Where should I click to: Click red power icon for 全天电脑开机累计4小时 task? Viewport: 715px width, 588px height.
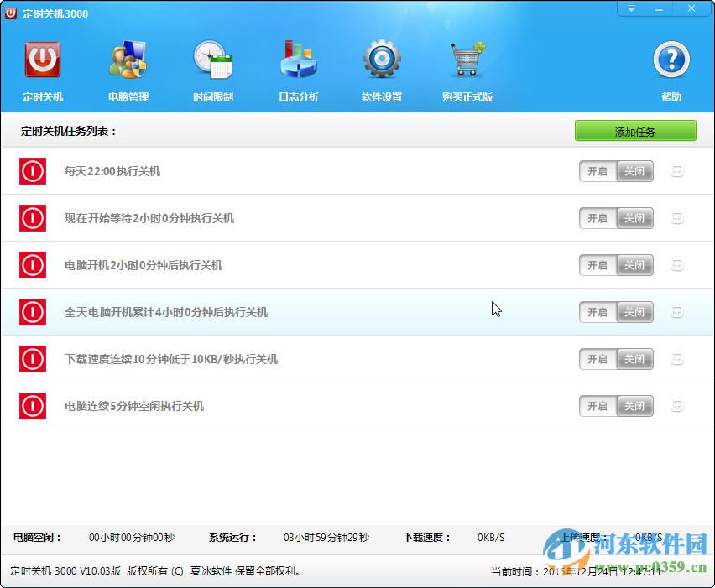point(33,312)
